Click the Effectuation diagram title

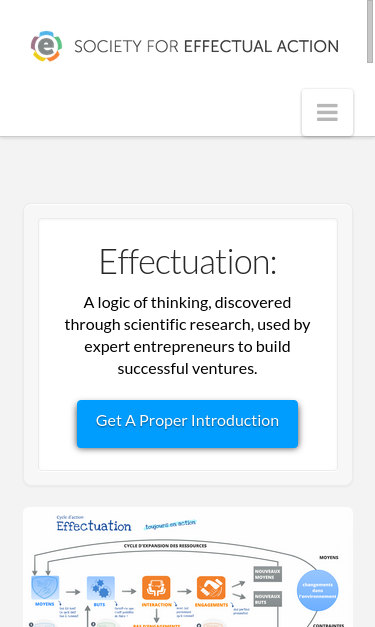pyautogui.click(x=94, y=526)
